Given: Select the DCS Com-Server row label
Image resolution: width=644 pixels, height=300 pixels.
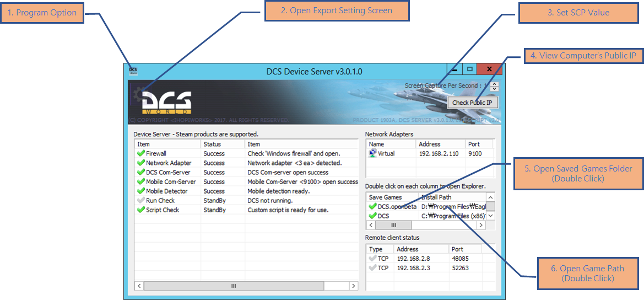Looking at the screenshot, I should pos(168,172).
